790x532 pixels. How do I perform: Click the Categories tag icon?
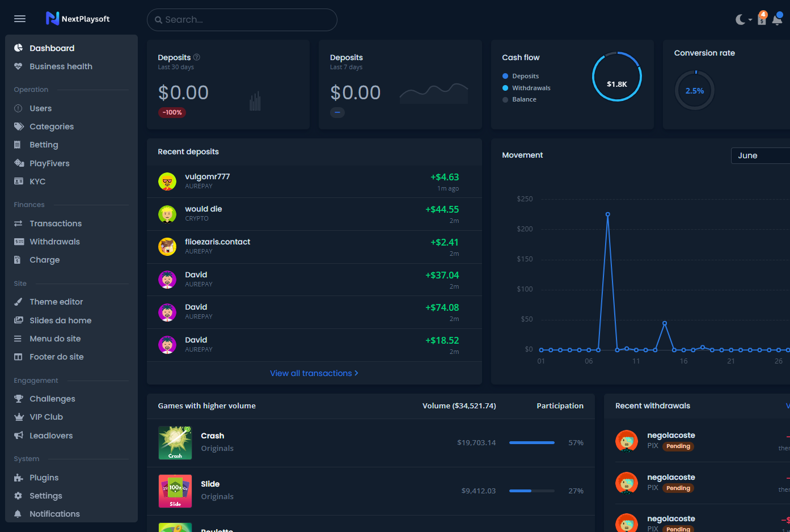[x=19, y=126]
